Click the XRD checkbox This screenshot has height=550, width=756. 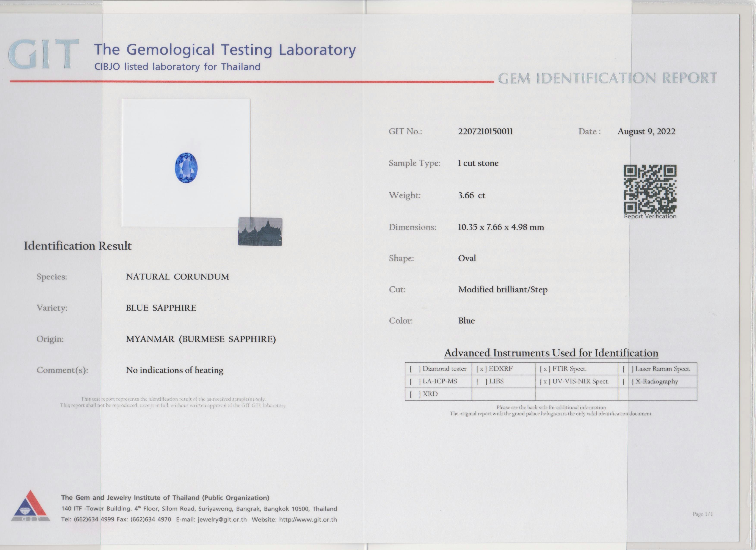point(415,394)
